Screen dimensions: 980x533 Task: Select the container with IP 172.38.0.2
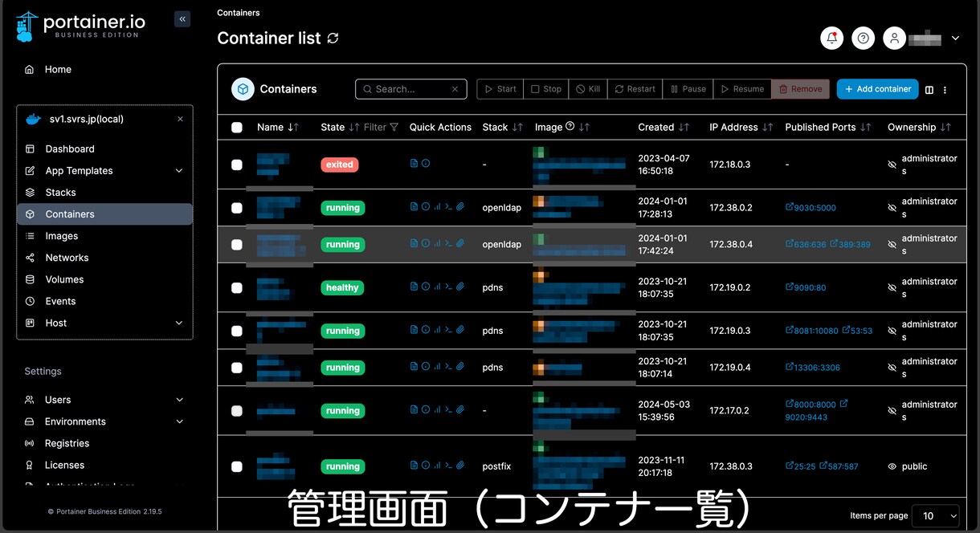(237, 208)
